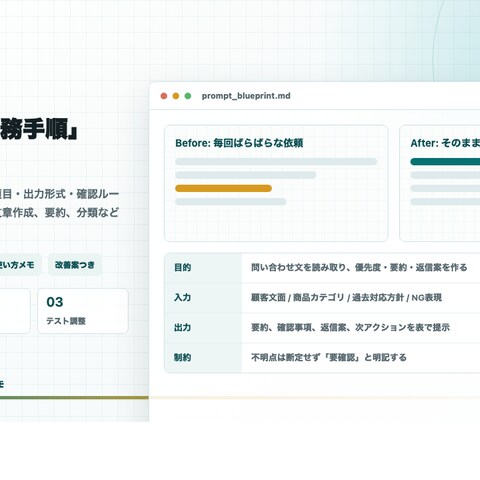Open the 03 テスト調整 step card
The width and height of the screenshot is (480, 480).
(x=83, y=311)
